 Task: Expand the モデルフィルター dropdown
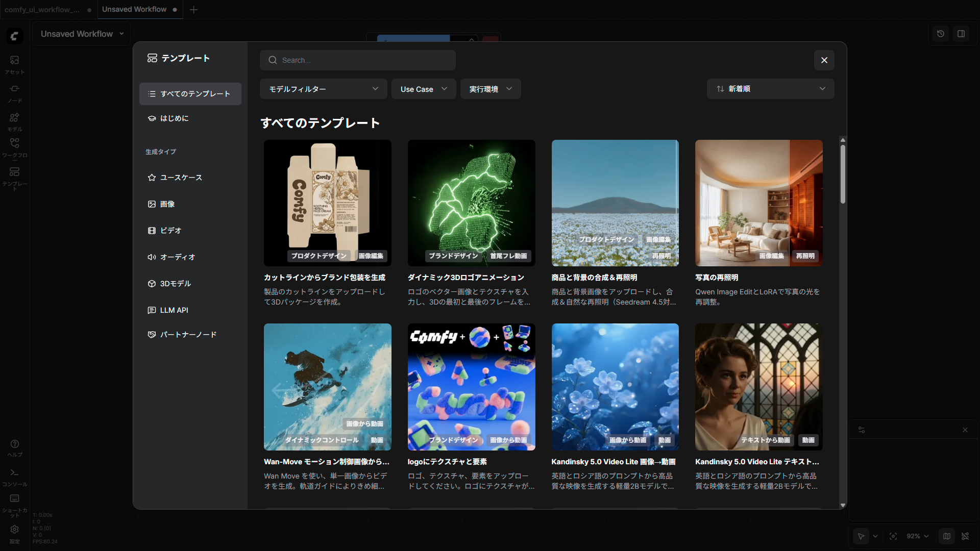323,89
